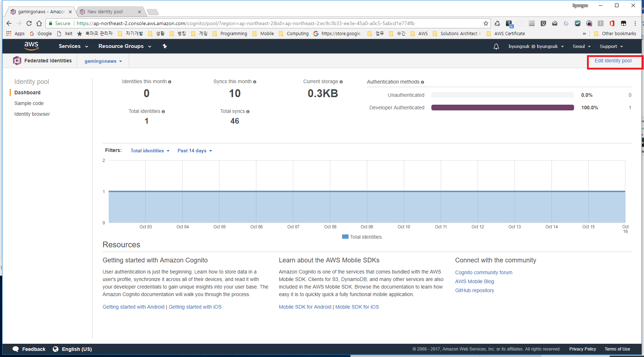This screenshot has width=644, height=357.
Task: Click the AWS logo home icon
Action: [x=31, y=46]
